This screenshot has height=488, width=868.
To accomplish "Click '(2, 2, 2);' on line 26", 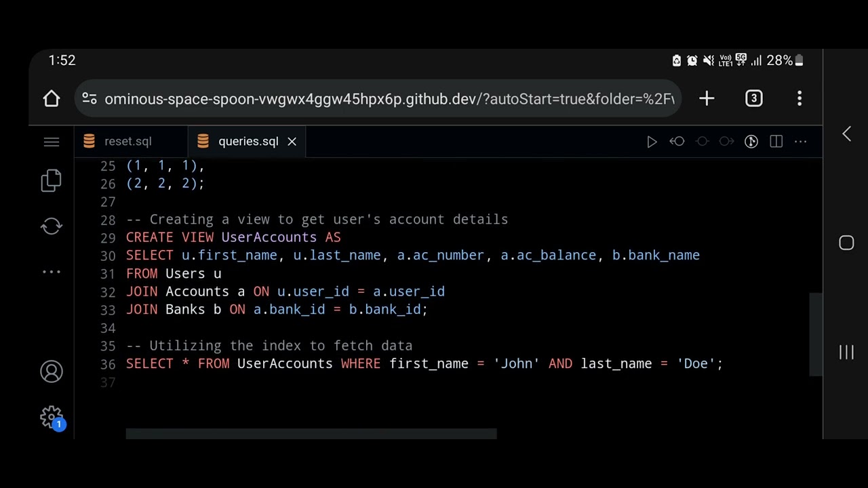I will [165, 184].
